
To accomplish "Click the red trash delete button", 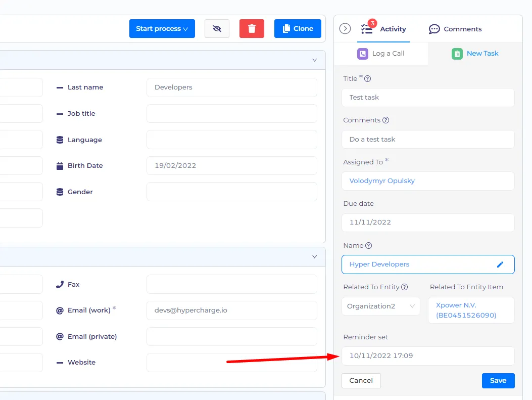I will tap(252, 28).
